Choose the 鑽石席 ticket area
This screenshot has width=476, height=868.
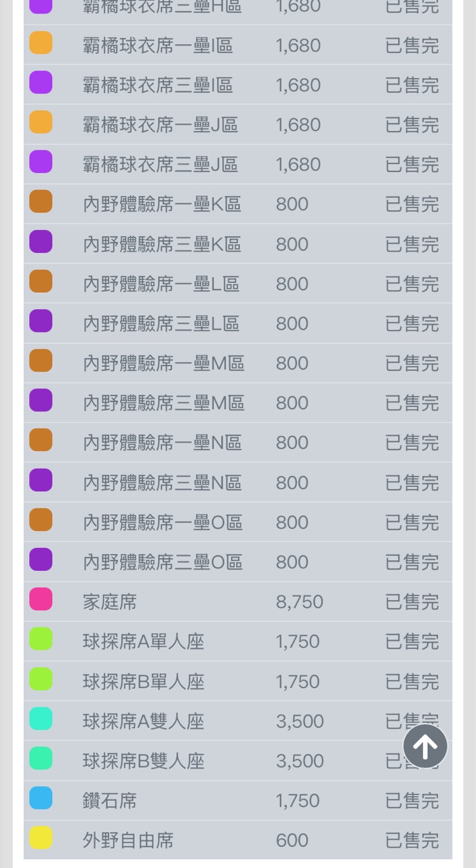110,801
